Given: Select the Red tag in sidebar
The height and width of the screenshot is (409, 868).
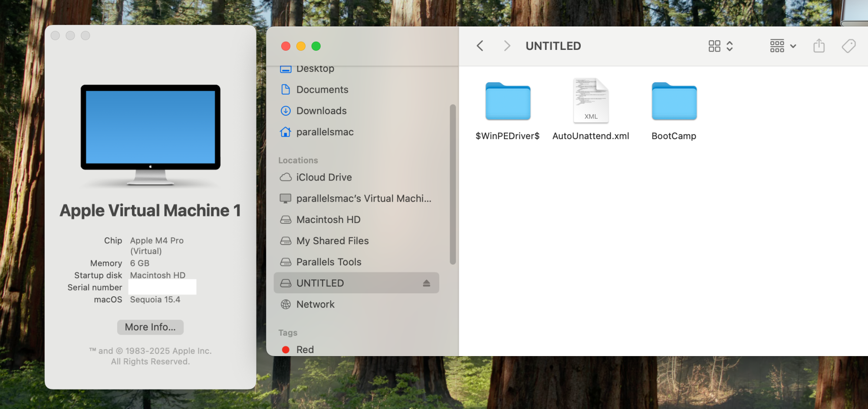Looking at the screenshot, I should 356,350.
